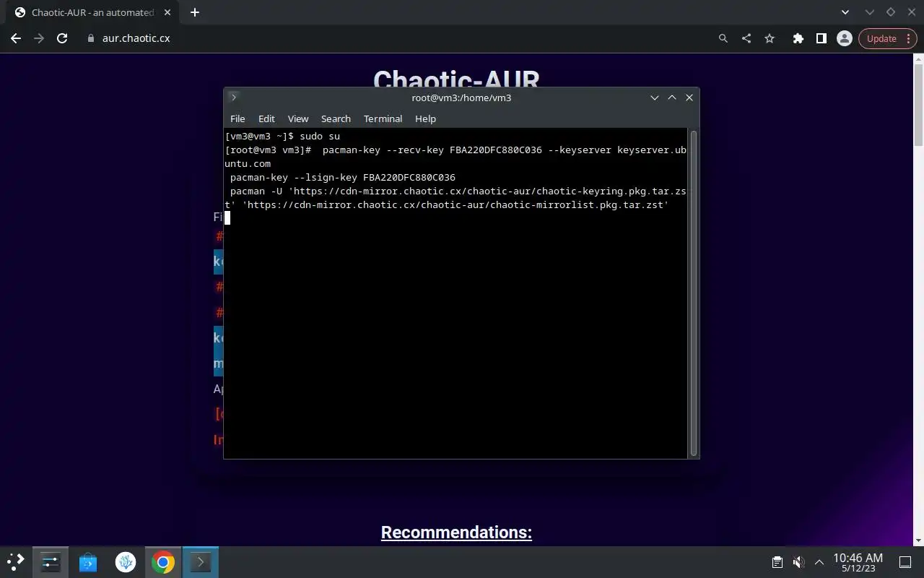Click the show desktop button in the taskbar

coord(905,562)
